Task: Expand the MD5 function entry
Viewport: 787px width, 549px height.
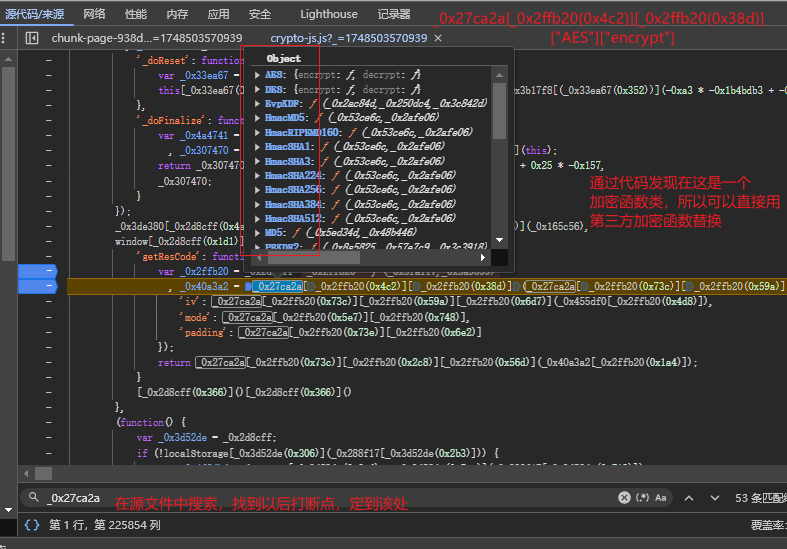Action: coord(257,233)
